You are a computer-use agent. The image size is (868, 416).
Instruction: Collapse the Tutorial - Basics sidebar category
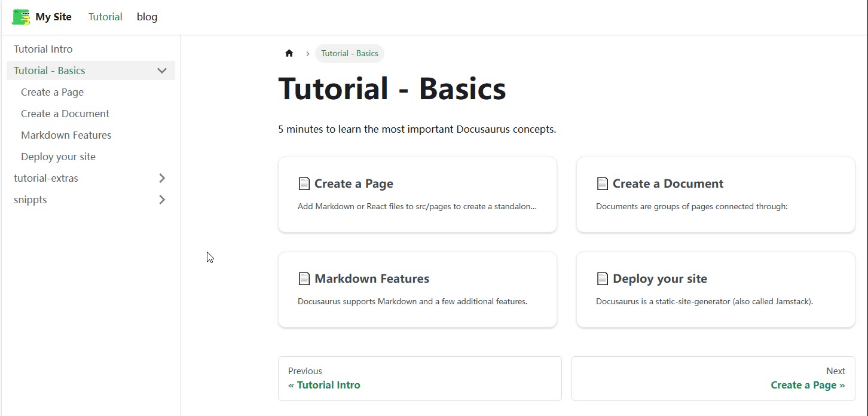click(x=162, y=71)
